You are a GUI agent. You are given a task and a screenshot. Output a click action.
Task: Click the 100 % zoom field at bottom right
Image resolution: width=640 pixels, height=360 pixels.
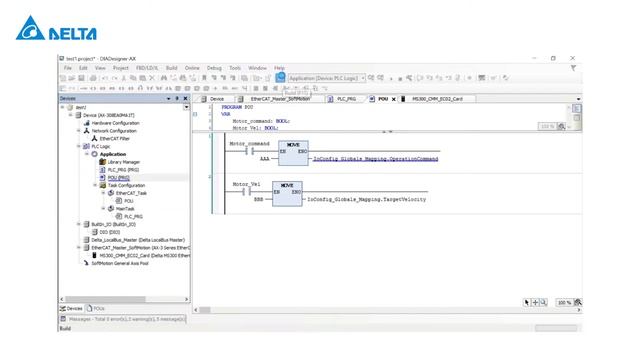coord(564,302)
